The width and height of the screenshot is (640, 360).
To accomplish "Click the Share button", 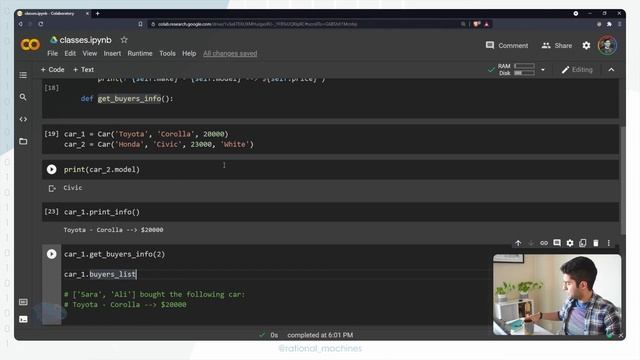I will (x=557, y=45).
